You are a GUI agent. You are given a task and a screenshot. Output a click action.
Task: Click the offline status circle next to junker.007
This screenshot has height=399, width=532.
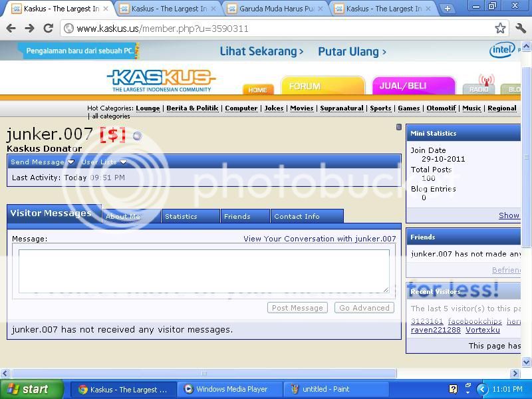point(137,136)
